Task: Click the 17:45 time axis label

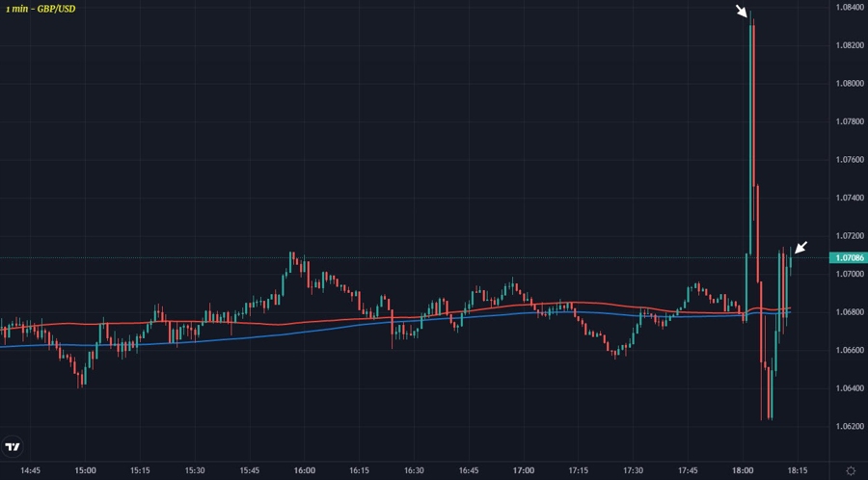Action: click(688, 470)
